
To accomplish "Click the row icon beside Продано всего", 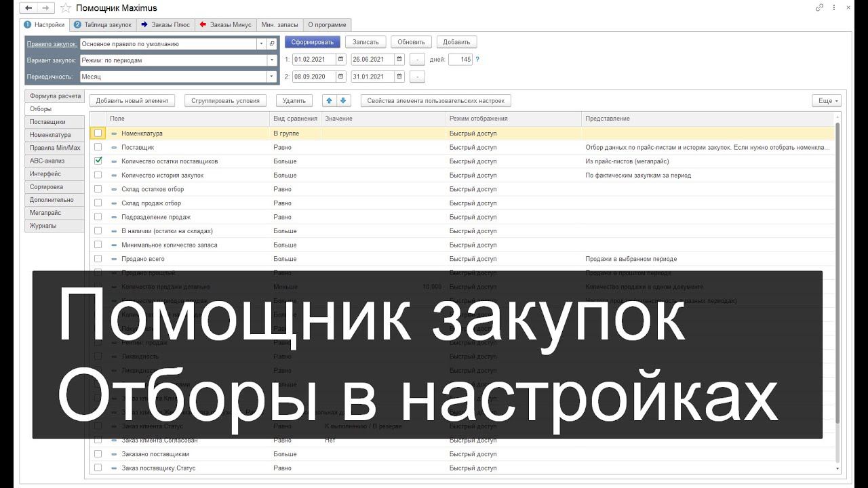I will [114, 259].
